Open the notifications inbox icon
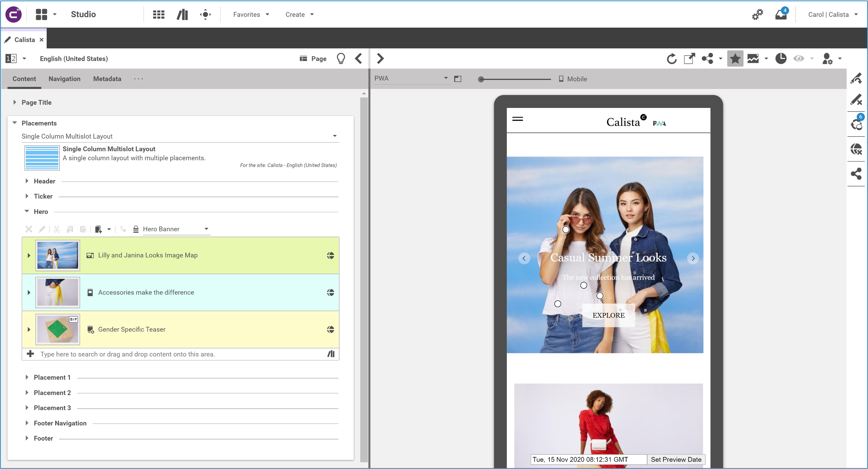Viewport: 868px width, 469px height. pos(781,14)
